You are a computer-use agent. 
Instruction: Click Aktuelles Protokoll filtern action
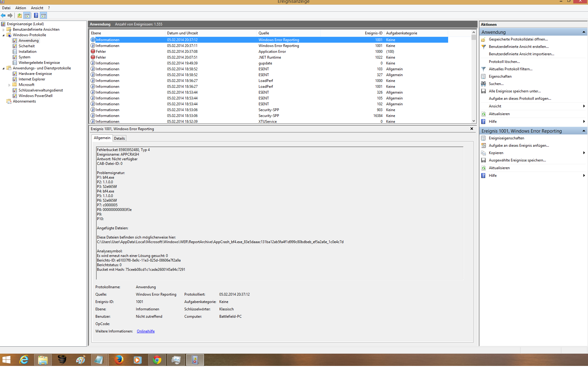(x=510, y=69)
